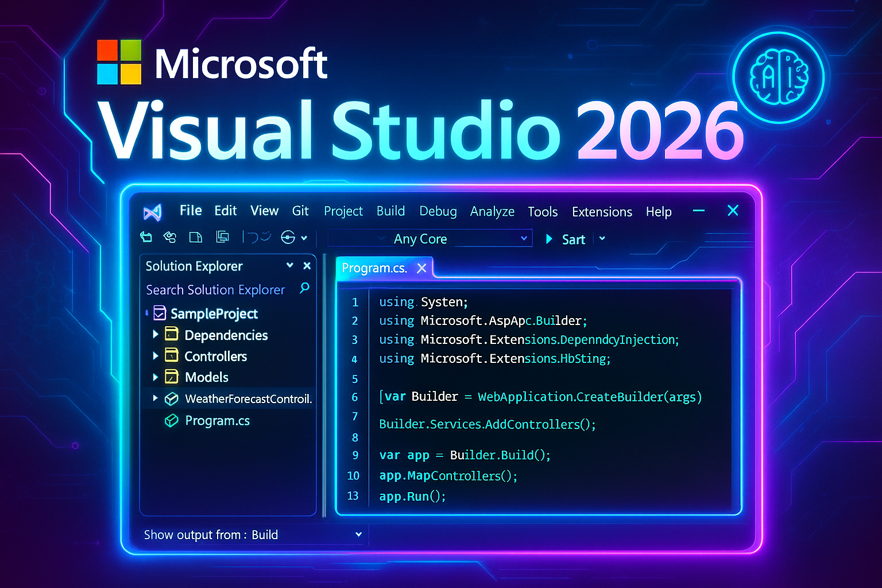Click the AI brain icon
882x588 pixels.
779,77
